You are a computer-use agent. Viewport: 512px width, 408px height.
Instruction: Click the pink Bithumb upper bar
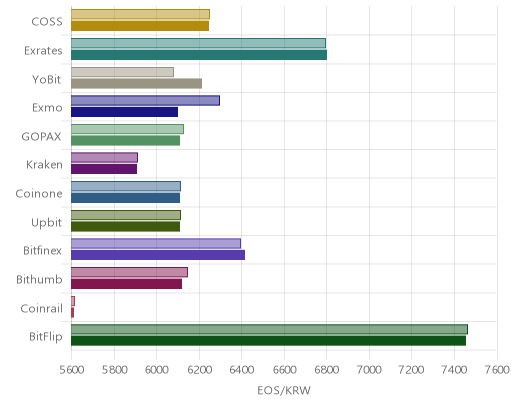coord(129,272)
